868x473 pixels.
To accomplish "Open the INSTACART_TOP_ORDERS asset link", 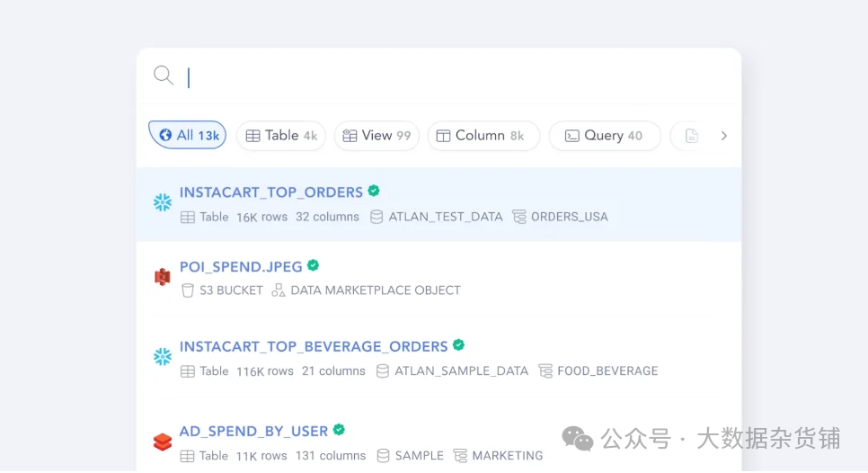I will [x=271, y=192].
